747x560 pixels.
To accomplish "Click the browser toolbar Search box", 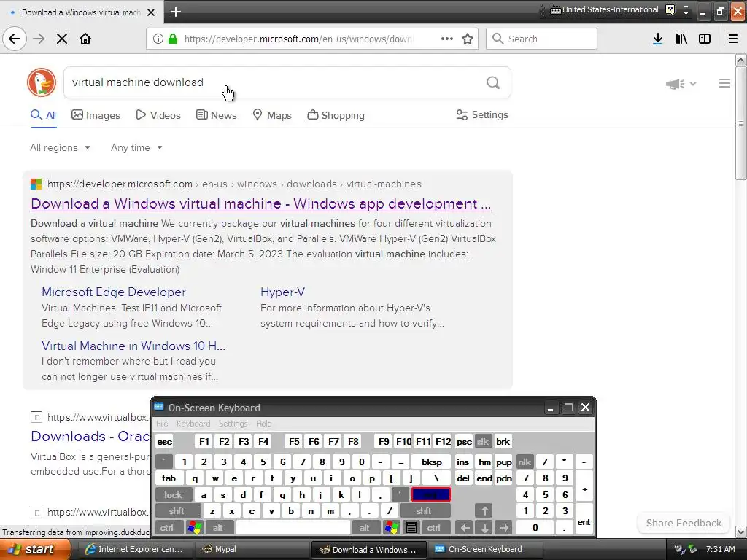I will (541, 39).
